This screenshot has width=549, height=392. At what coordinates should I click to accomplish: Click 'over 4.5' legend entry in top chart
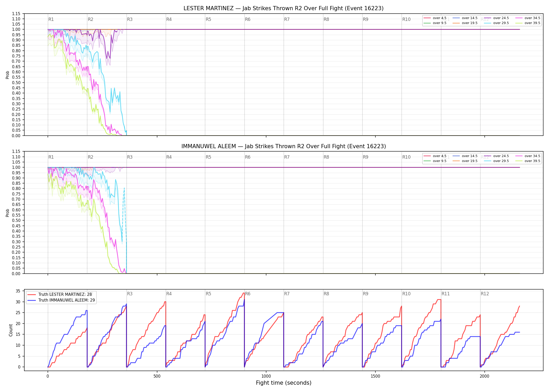click(x=435, y=18)
